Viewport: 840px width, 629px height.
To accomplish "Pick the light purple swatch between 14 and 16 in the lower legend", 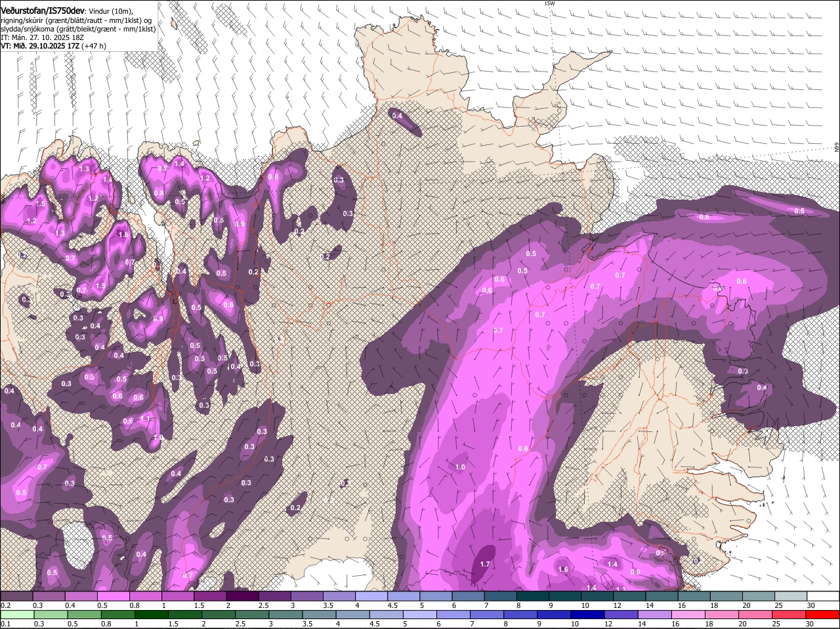I will coord(654,615).
